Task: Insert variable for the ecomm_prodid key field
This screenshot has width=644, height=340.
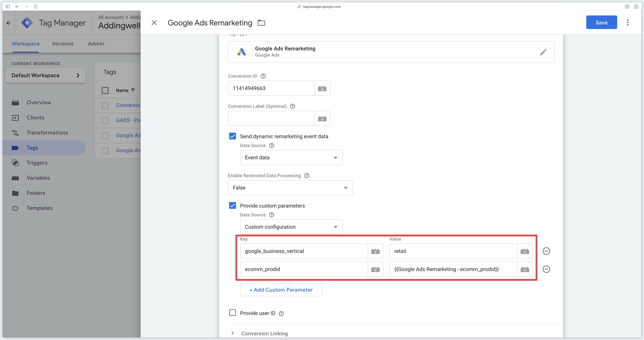Action: click(x=375, y=269)
